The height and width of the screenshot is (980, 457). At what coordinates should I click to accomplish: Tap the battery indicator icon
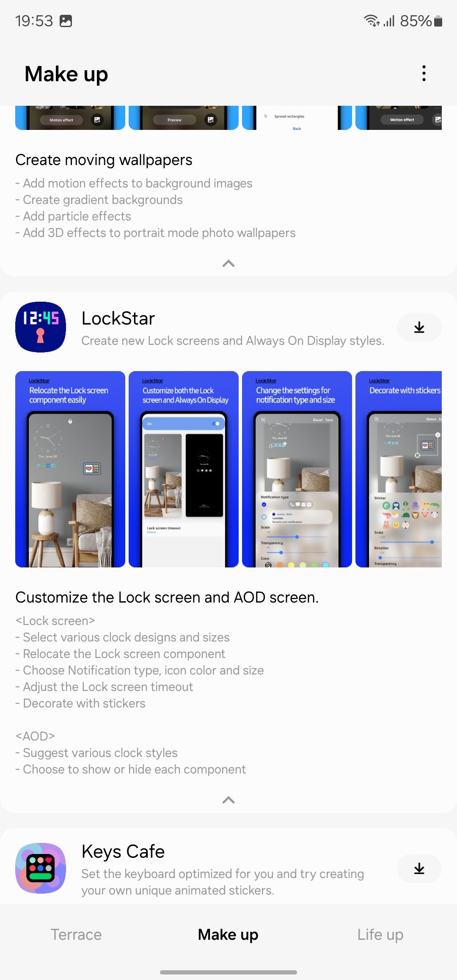(438, 21)
